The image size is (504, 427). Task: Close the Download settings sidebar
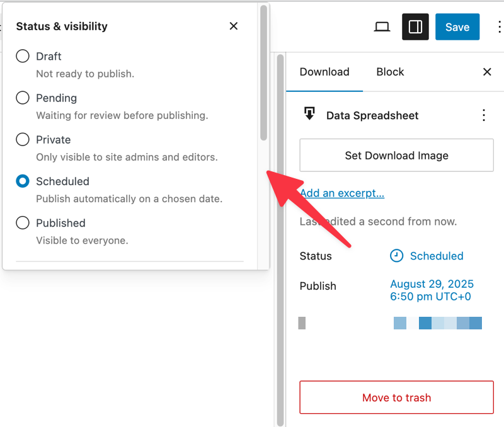(487, 72)
